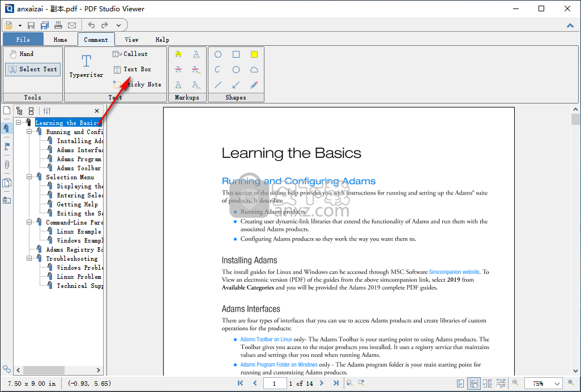Click the Save As icon in the quick toolbar
Viewport: 581px width, 392px height.
click(45, 25)
